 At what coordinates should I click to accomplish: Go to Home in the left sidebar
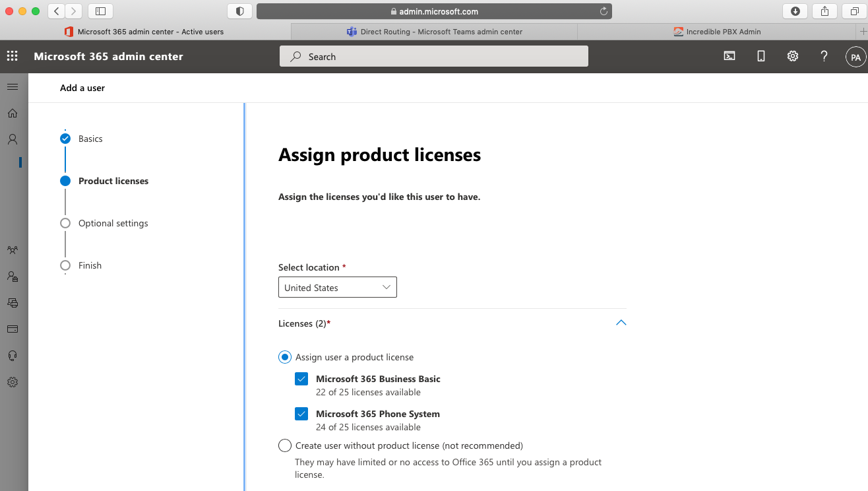pos(13,114)
